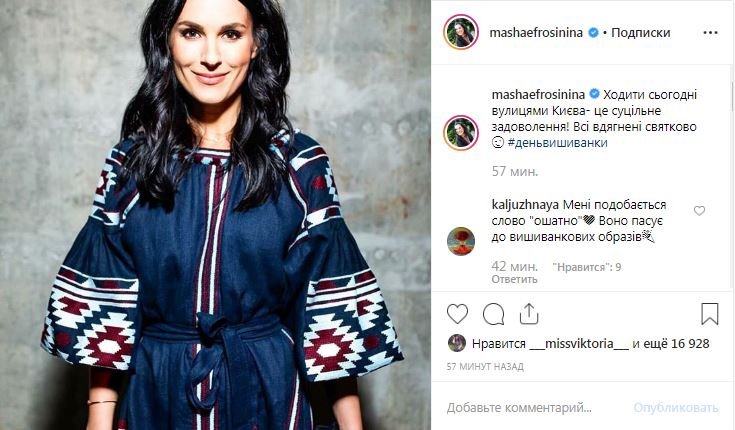Open kaljuzhnaya's round avatar

click(x=461, y=241)
